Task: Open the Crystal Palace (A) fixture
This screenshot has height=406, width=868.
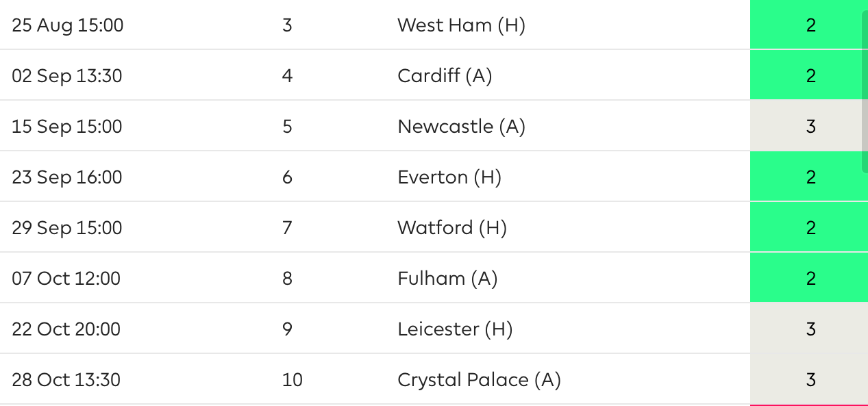Action: 479,380
